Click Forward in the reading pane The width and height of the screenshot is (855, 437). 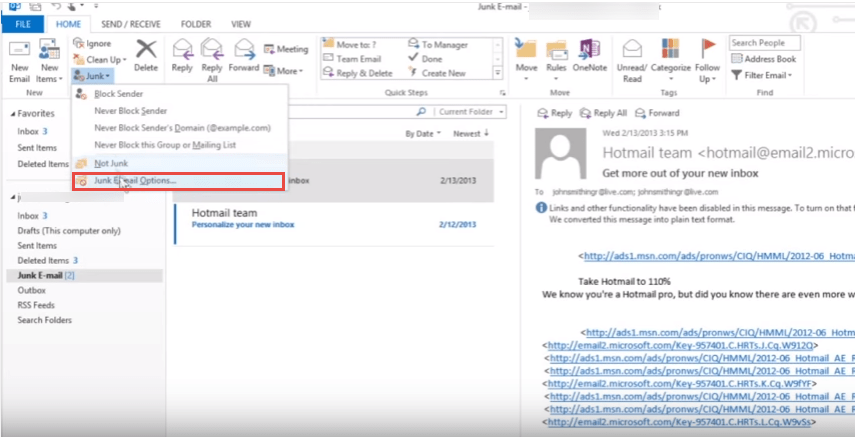(657, 113)
